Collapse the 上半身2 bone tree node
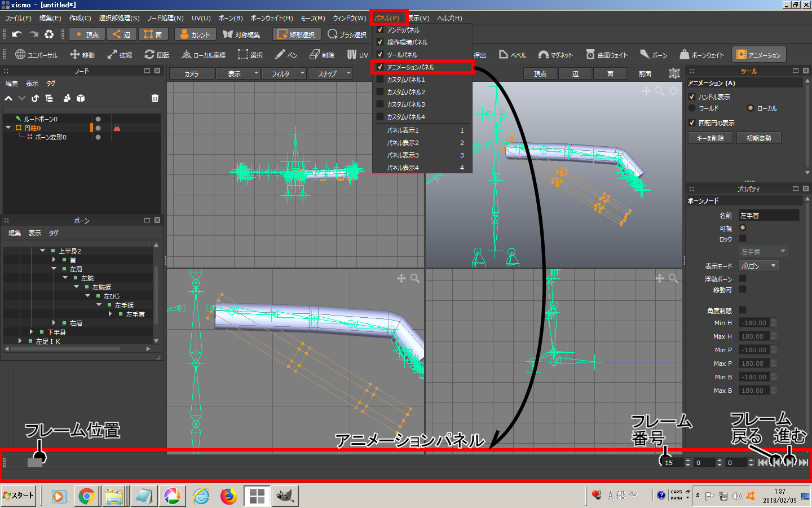 42,251
